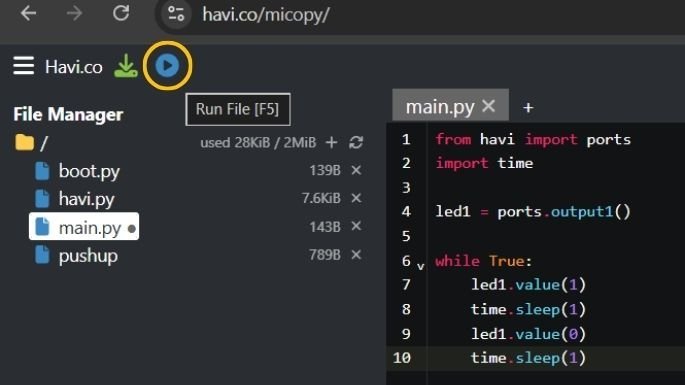This screenshot has height=385, width=685.
Task: Place cursor on line 1 'from havi import ports'
Action: pyautogui.click(x=533, y=140)
